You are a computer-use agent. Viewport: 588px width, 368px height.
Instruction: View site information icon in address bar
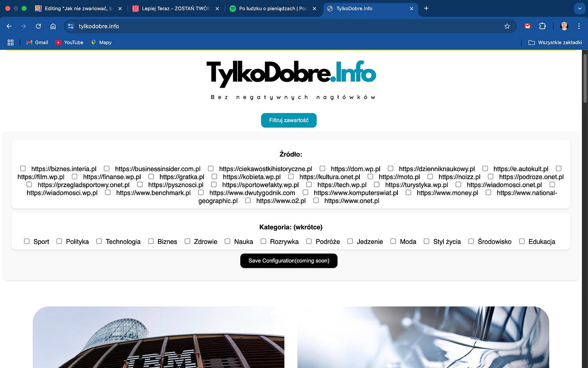click(x=71, y=26)
